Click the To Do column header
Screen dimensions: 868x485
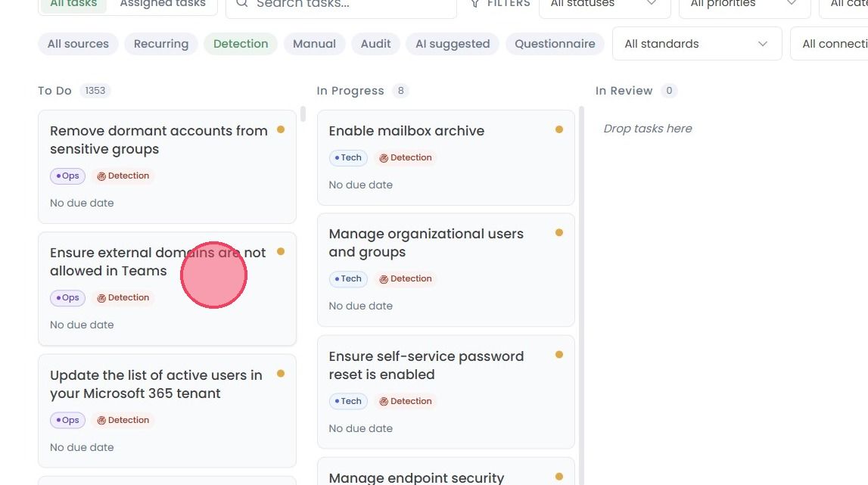[x=54, y=91]
